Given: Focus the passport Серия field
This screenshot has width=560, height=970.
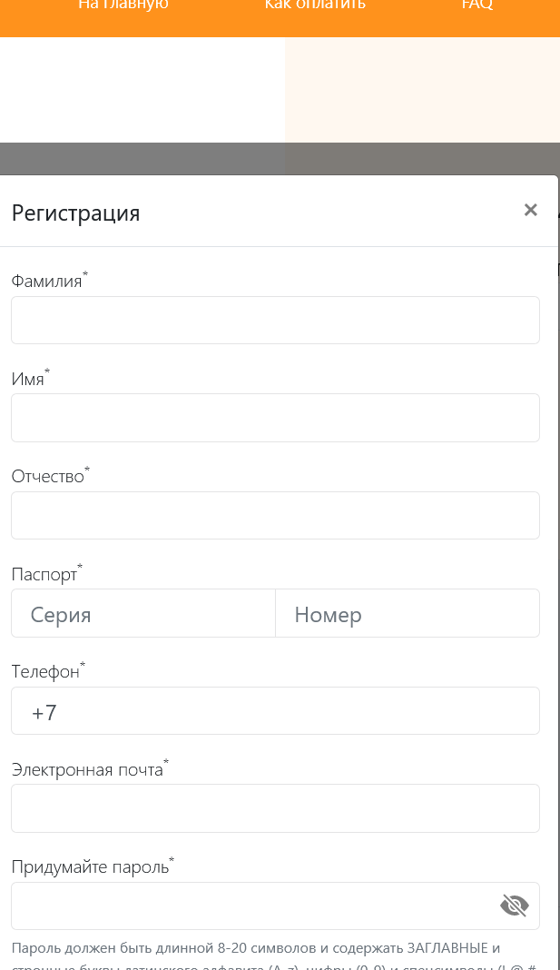Looking at the screenshot, I should point(143,613).
